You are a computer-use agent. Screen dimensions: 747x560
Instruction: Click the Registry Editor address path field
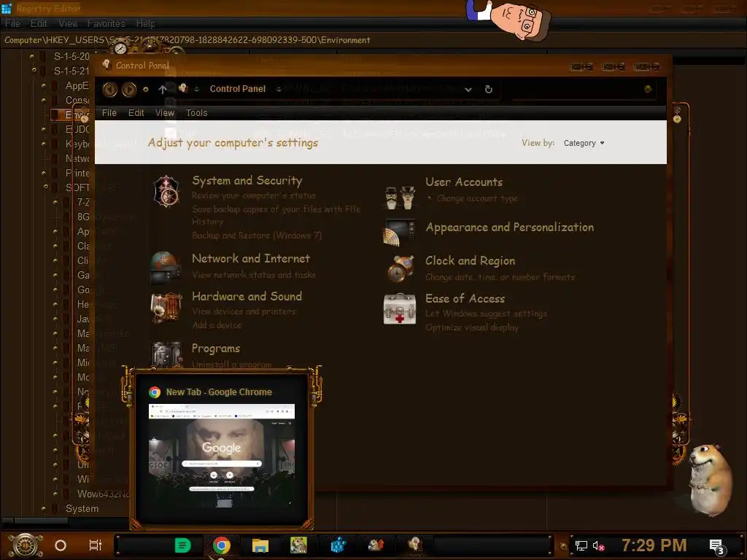(x=373, y=40)
